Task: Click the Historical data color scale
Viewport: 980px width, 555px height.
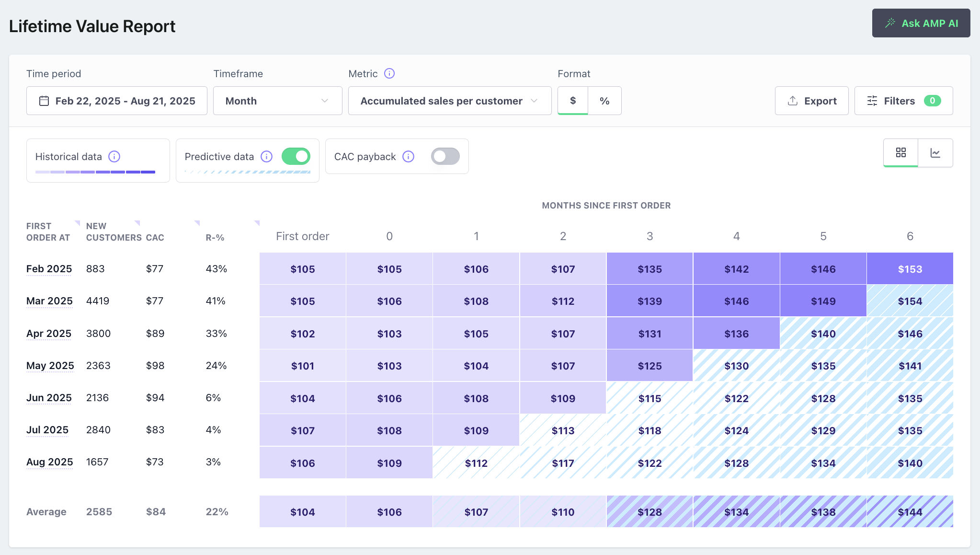Action: click(x=95, y=172)
